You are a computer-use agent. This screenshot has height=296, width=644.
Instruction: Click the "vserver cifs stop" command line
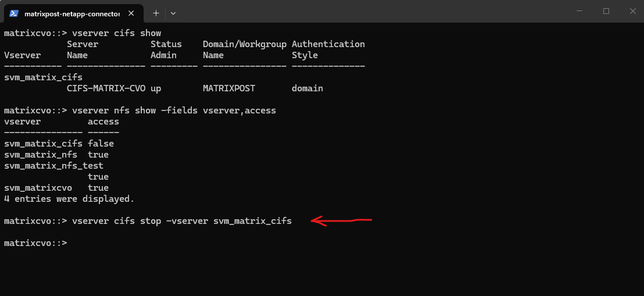click(x=181, y=221)
